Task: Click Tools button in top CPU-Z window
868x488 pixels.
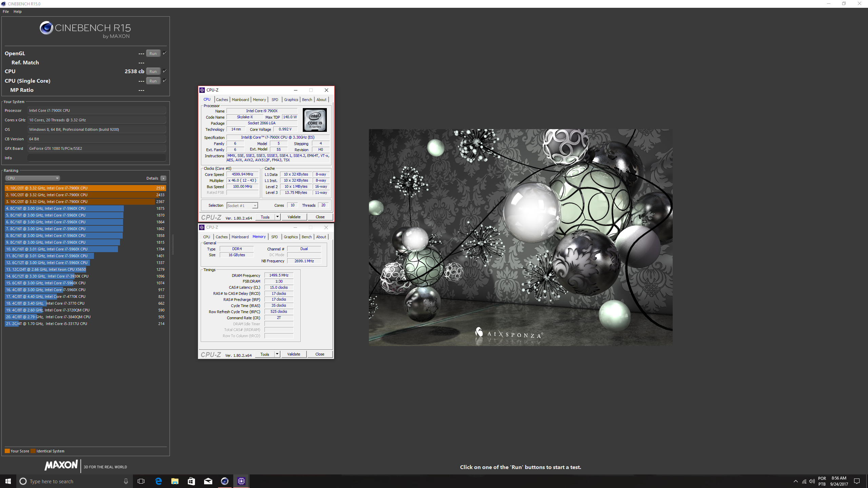Action: point(265,217)
